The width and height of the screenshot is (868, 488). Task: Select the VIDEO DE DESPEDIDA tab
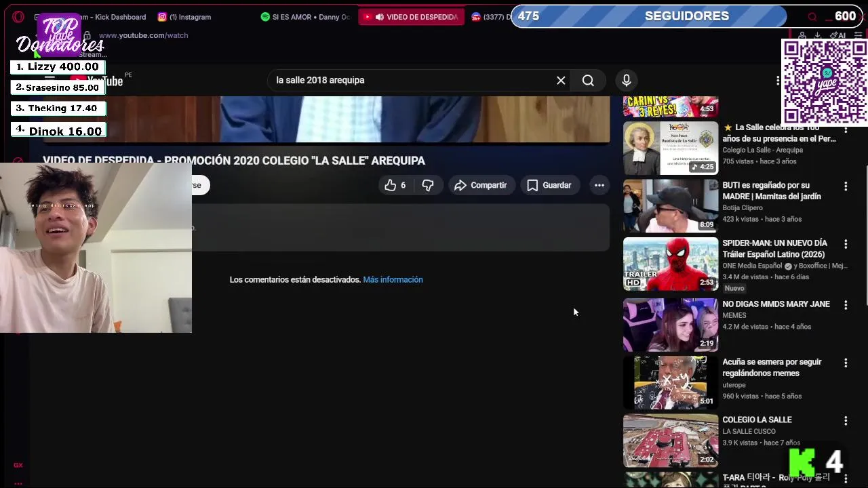[412, 17]
